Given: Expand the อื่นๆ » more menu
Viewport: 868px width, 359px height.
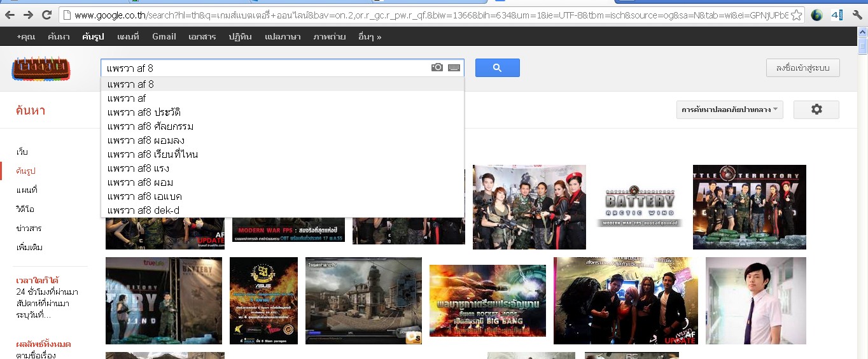Looking at the screenshot, I should click(x=370, y=37).
